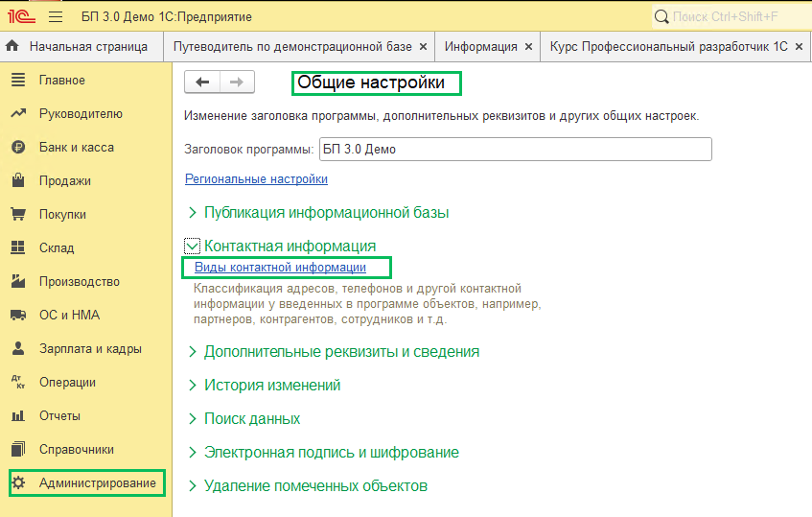Open the Региональные настройки link
The image size is (812, 517).
pyautogui.click(x=256, y=178)
